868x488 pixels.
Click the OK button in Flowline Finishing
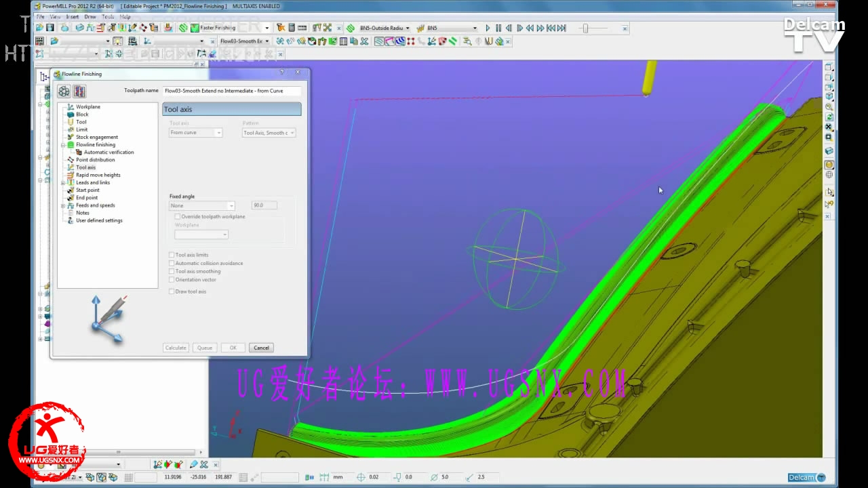coord(233,348)
